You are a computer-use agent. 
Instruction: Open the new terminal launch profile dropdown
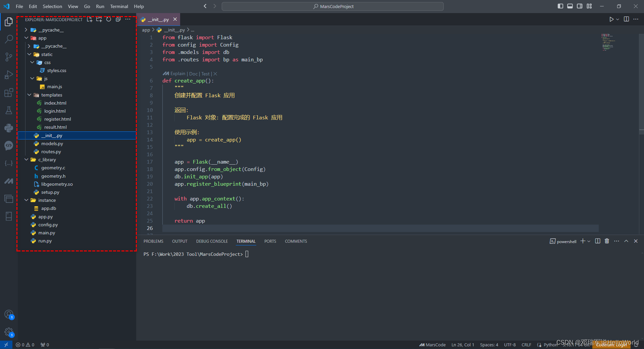point(589,241)
